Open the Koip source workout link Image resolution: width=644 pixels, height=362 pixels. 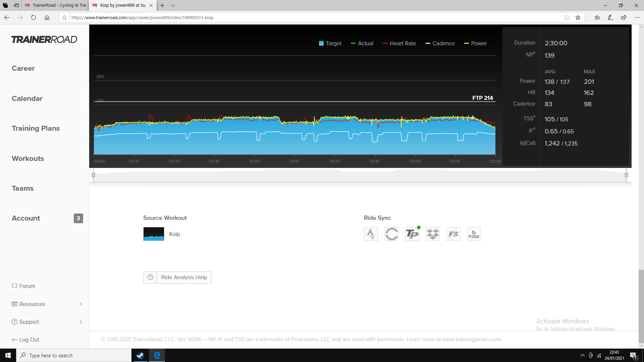point(174,234)
